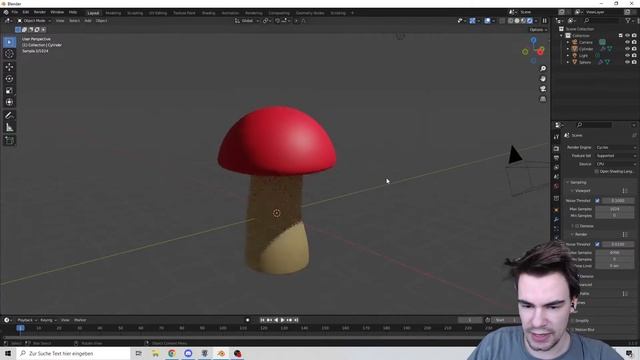Viewport: 640px width, 360px height.
Task: Click the Blender logo menu icon
Action: 6,12
